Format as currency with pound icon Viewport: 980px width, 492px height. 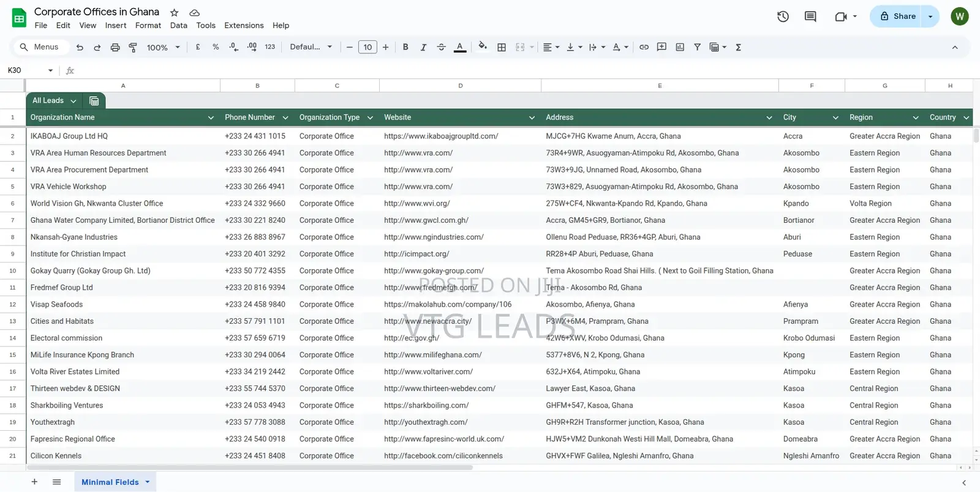(198, 47)
